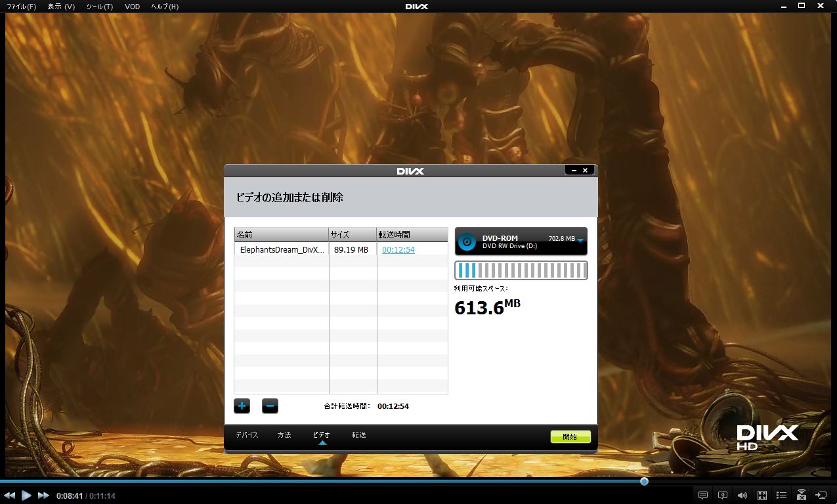
Task: Maximize the main DivX player window
Action: (802, 6)
